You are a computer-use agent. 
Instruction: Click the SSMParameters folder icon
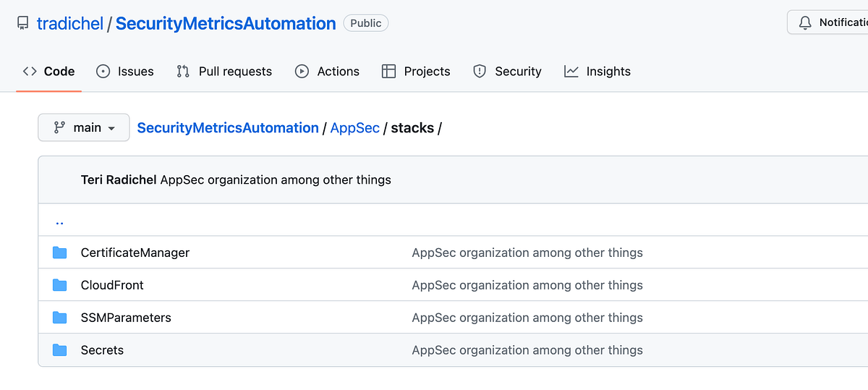coord(60,318)
